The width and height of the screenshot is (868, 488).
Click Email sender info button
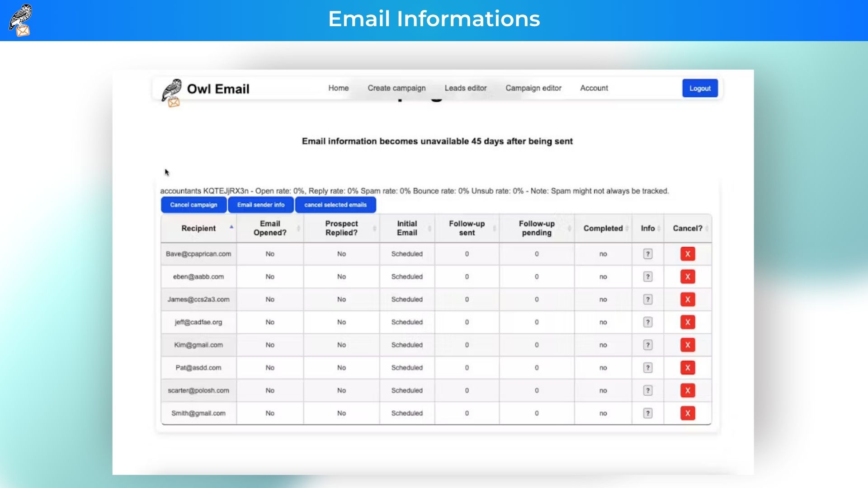tap(261, 205)
